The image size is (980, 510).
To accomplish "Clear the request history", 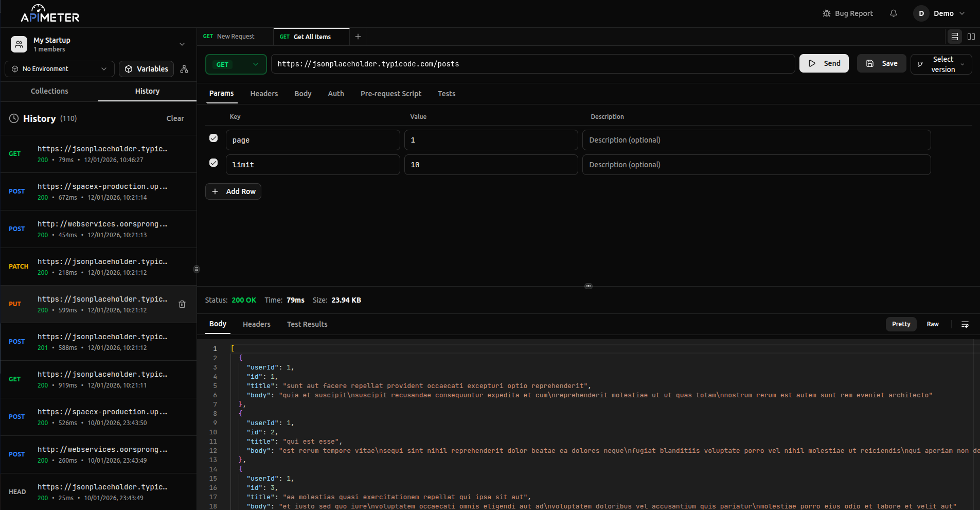I will pos(175,118).
